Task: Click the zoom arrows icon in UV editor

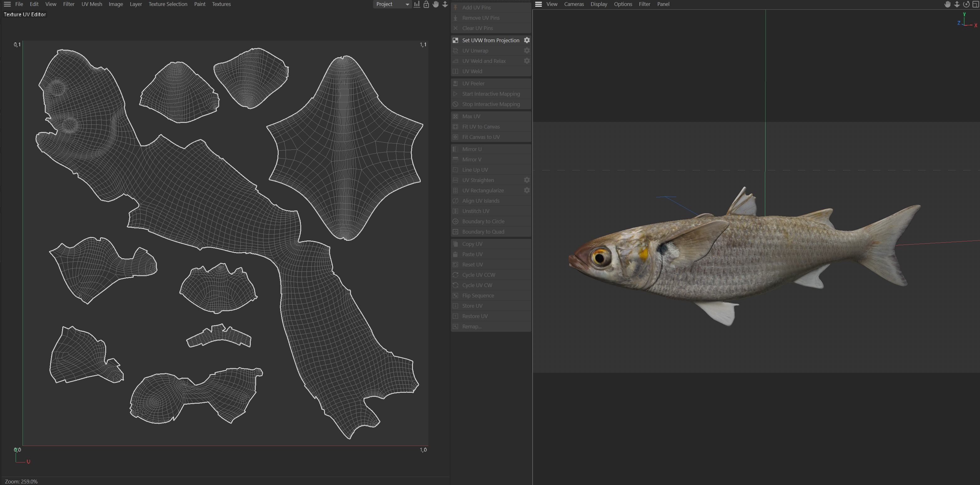Action: click(x=445, y=4)
